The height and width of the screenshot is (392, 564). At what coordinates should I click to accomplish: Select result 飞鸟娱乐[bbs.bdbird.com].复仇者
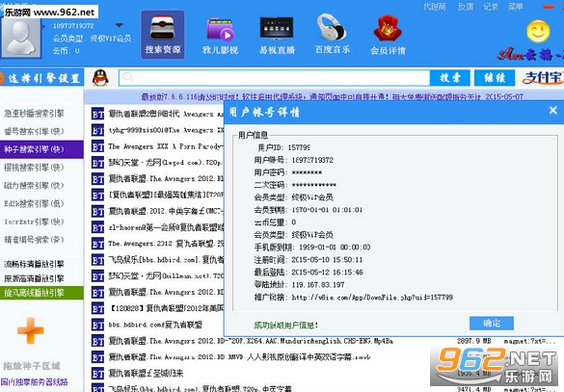[166, 260]
